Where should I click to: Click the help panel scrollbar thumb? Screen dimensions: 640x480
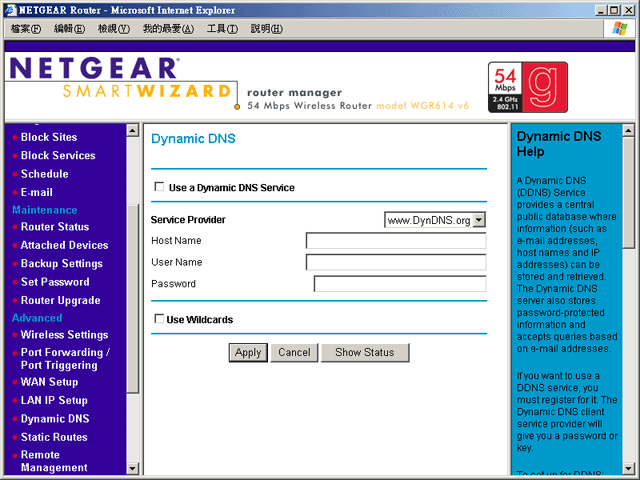pyautogui.click(x=628, y=192)
